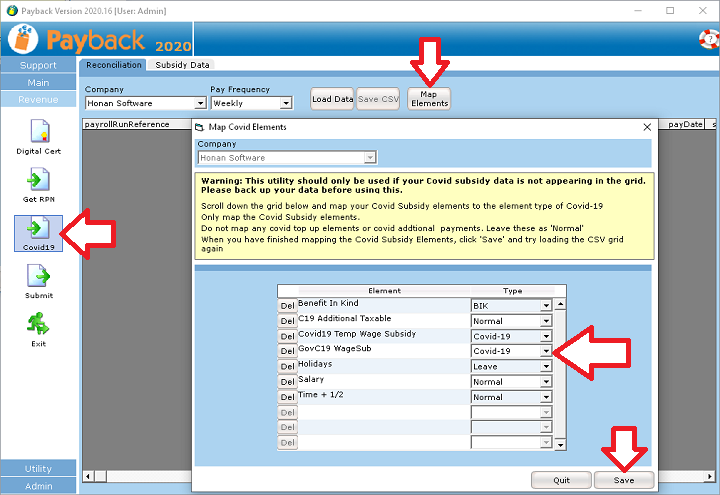The width and height of the screenshot is (720, 495).
Task: Switch to the Subsidy Data tab
Action: click(182, 65)
